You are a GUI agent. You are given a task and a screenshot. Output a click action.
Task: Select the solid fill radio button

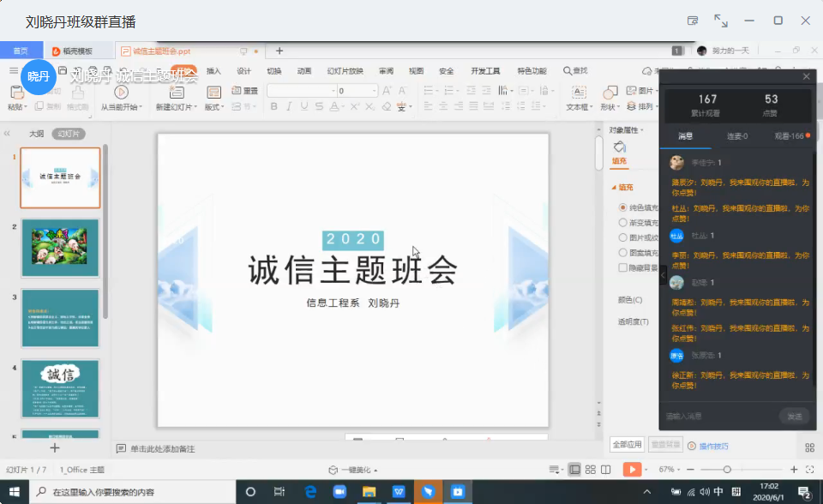tap(623, 207)
